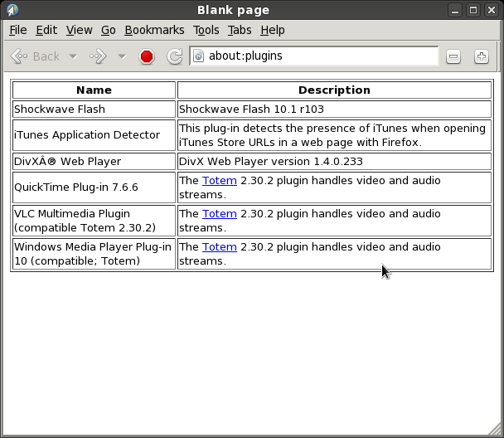
Task: Open the File menu
Action: coord(18,30)
